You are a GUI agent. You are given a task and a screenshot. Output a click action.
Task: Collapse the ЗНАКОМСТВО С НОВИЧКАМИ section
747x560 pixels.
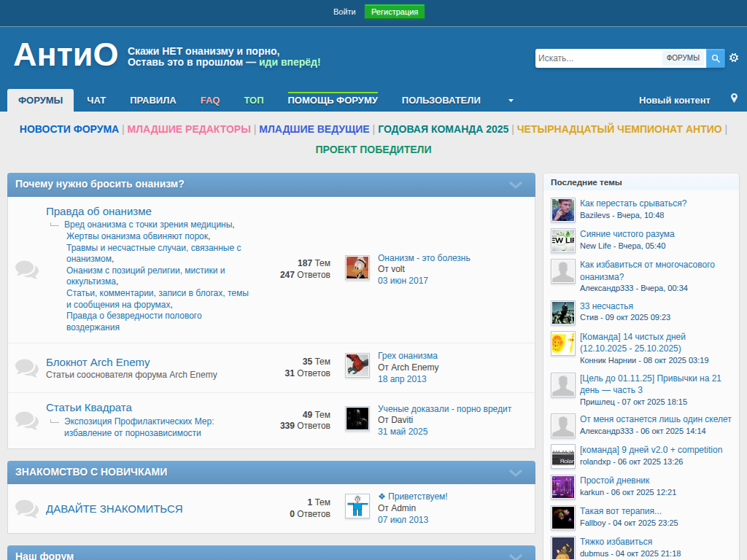pyautogui.click(x=516, y=472)
